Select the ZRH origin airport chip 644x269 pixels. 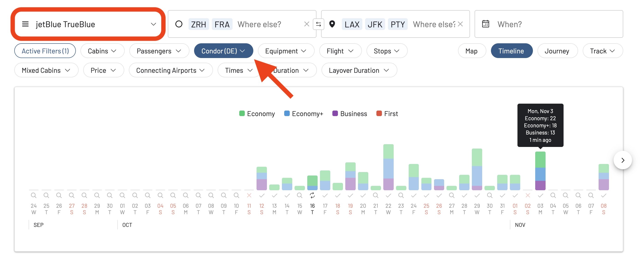198,24
